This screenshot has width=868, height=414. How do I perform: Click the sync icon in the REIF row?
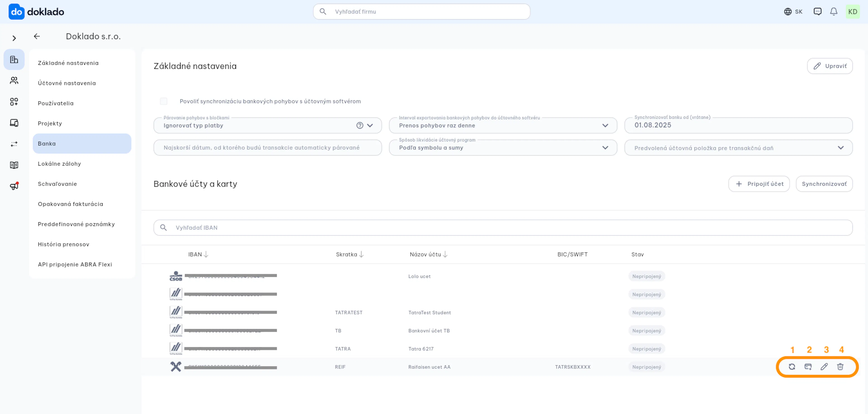(792, 367)
